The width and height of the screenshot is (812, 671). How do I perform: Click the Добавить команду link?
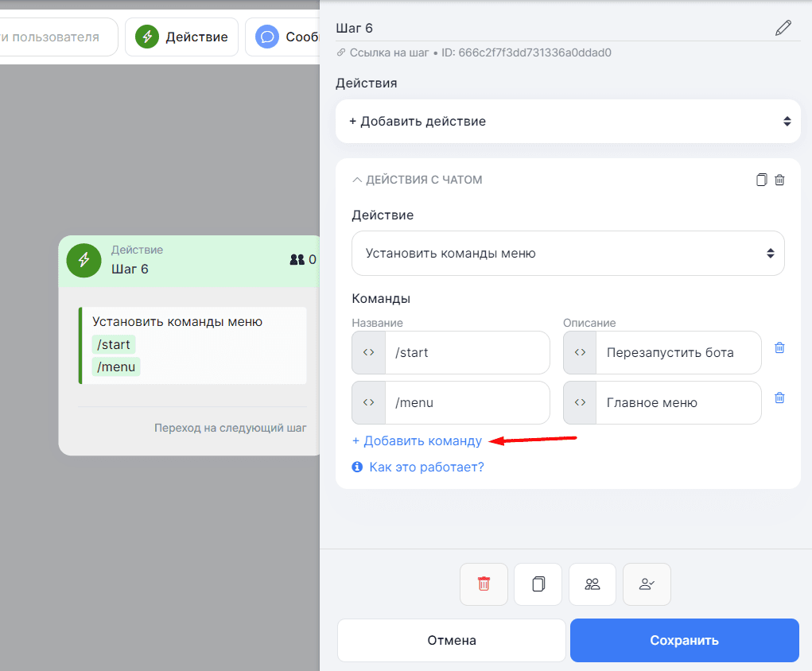point(417,440)
